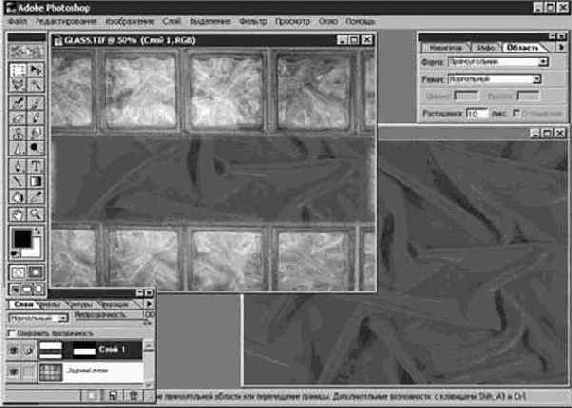Select the background layer thumbnail

click(50, 372)
